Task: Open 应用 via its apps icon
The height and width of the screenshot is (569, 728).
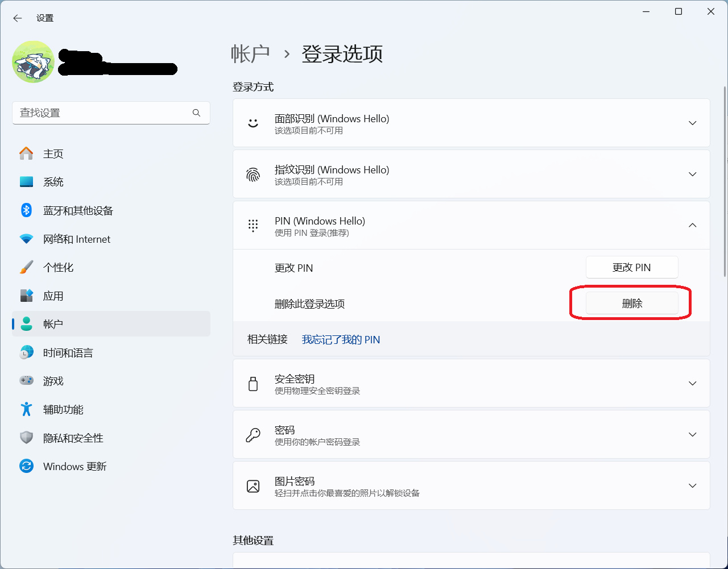Action: tap(26, 296)
